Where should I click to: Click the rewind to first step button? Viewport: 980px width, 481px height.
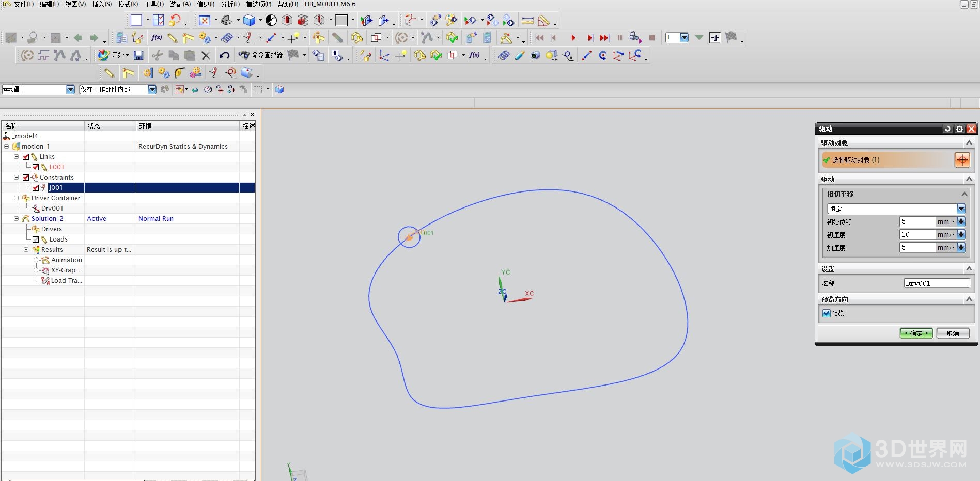pos(539,38)
